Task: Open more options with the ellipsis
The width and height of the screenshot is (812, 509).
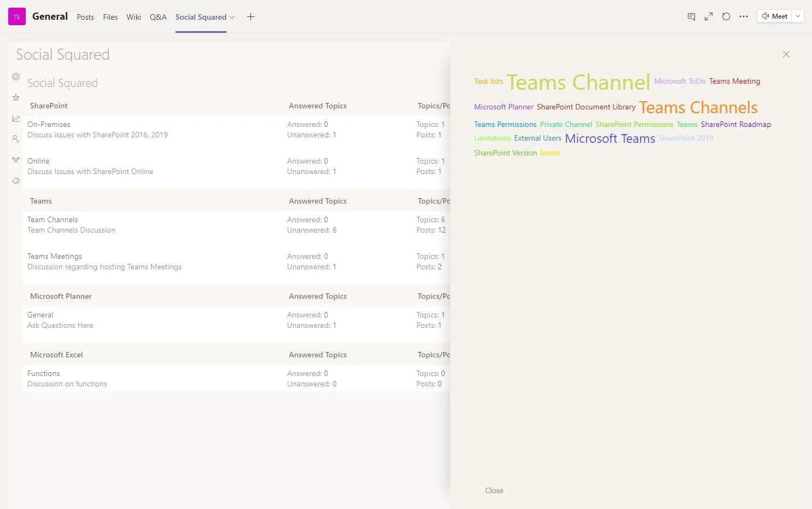Action: pyautogui.click(x=744, y=16)
